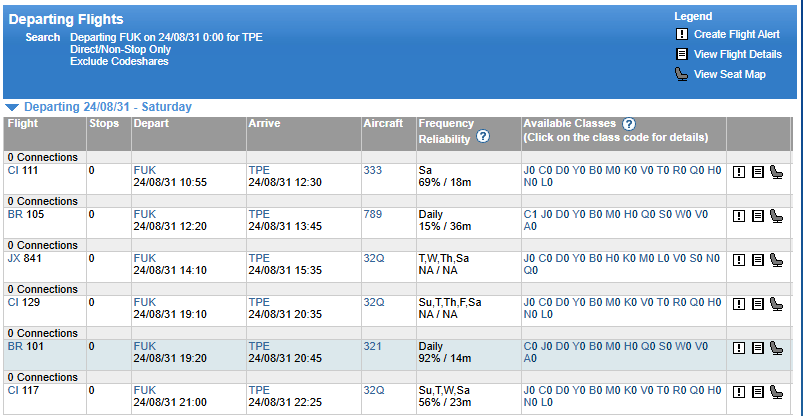Collapse the Departing 24/08/31 Saturday section
The image size is (803, 416).
coord(13,108)
